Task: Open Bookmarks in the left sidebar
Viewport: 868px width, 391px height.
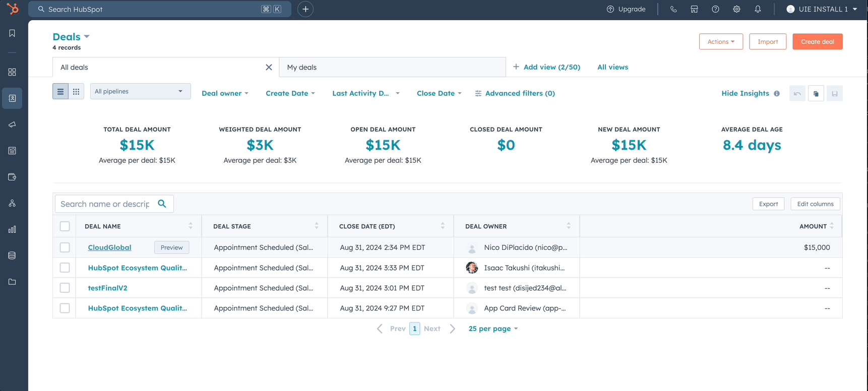Action: [12, 33]
